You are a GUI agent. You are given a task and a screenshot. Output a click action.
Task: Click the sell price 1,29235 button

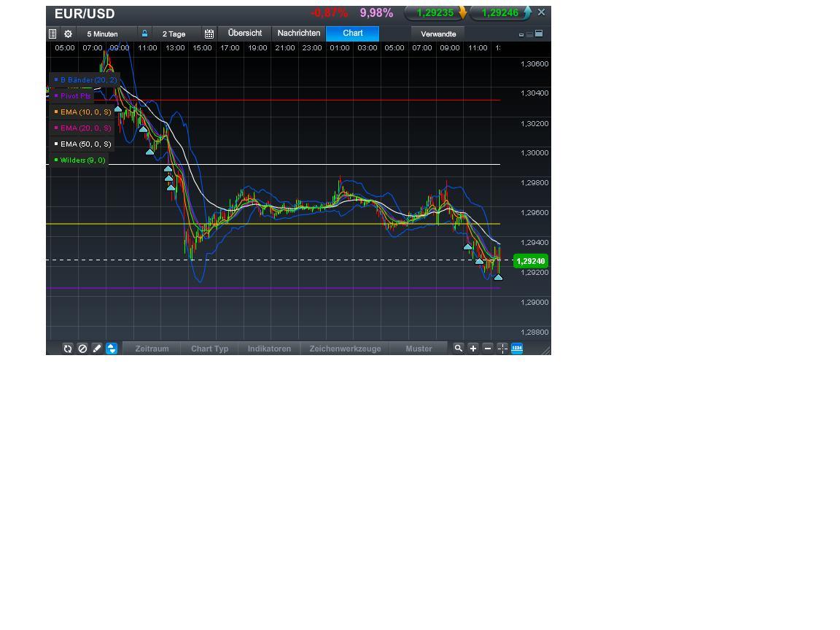tap(435, 12)
